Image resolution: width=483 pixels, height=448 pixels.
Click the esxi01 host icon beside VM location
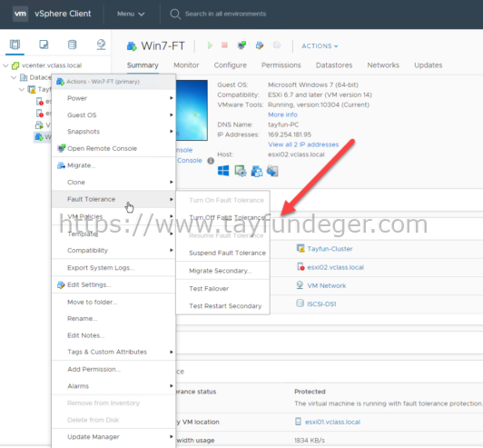(x=298, y=421)
